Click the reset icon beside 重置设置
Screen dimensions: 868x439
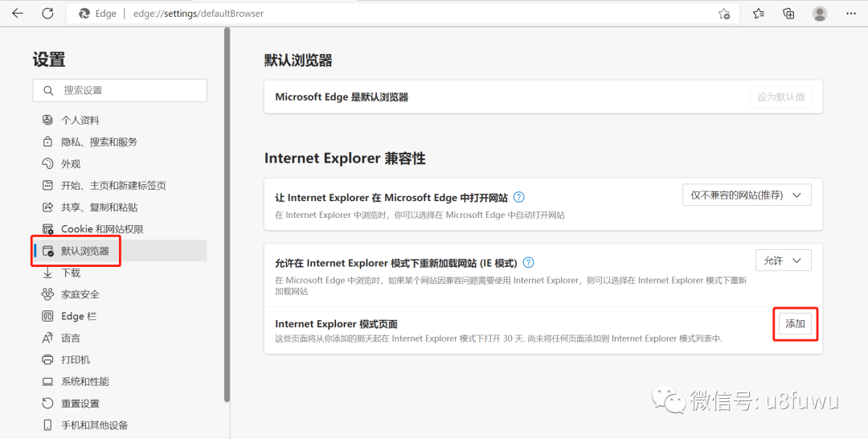[47, 403]
